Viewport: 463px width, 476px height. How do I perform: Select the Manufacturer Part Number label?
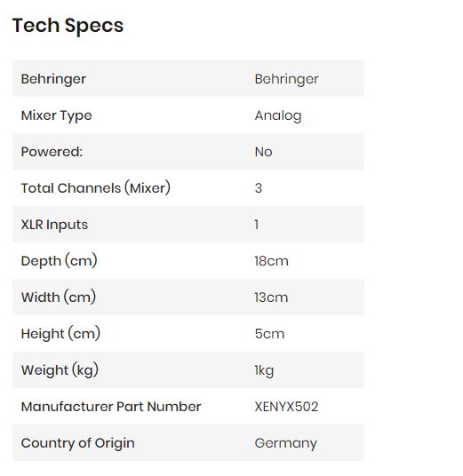111,407
